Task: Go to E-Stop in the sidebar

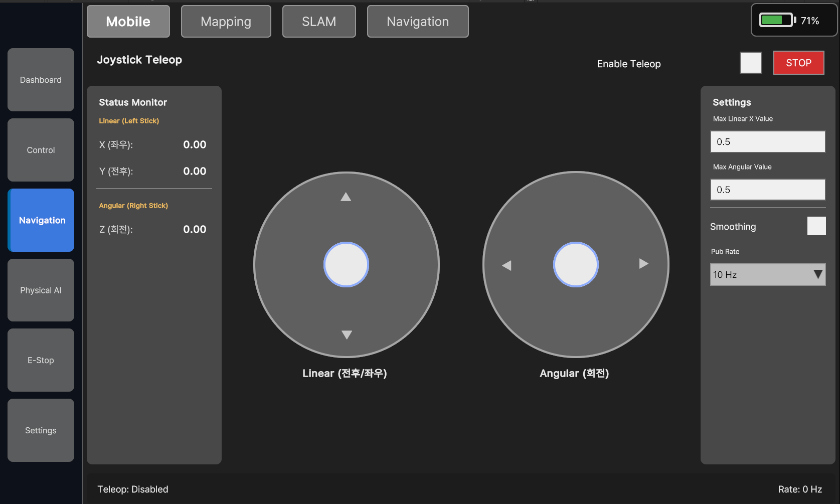Action: [41, 360]
